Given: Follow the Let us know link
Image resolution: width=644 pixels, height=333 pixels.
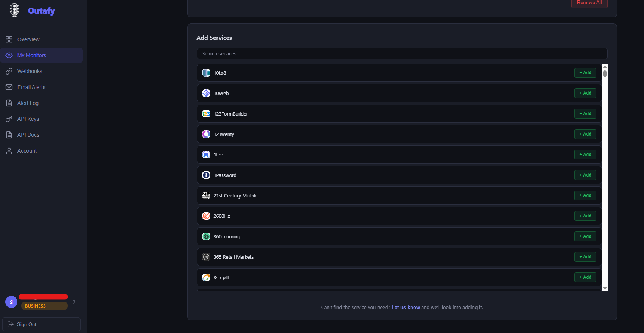Looking at the screenshot, I should click(406, 307).
